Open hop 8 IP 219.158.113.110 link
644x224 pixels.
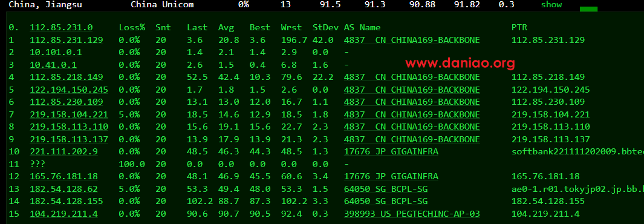tap(69, 127)
